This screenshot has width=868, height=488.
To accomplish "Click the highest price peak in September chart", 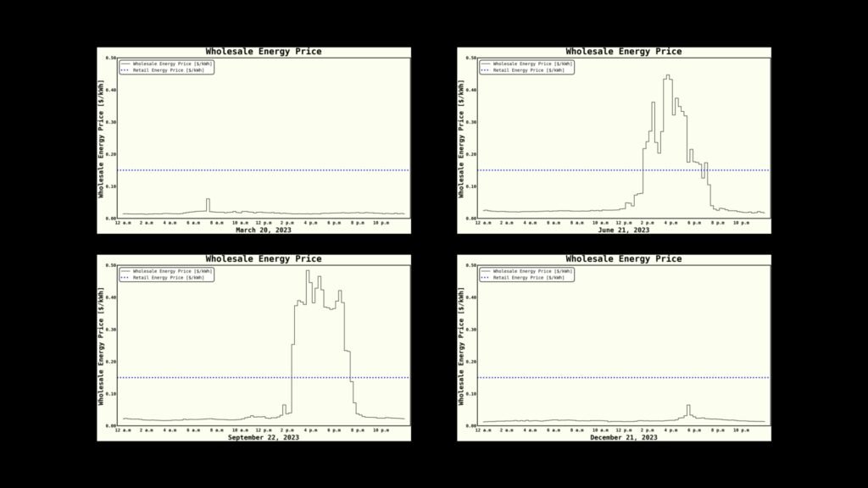I will 307,272.
